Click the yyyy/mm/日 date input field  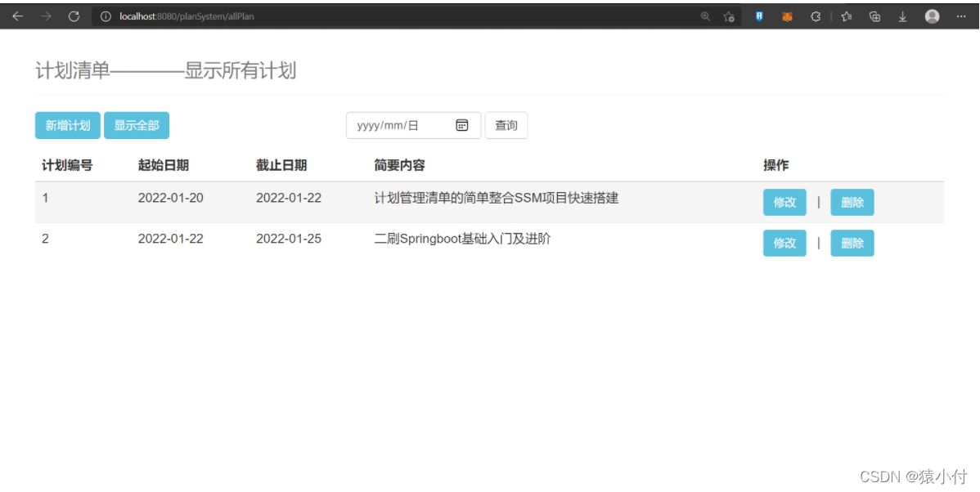[414, 126]
